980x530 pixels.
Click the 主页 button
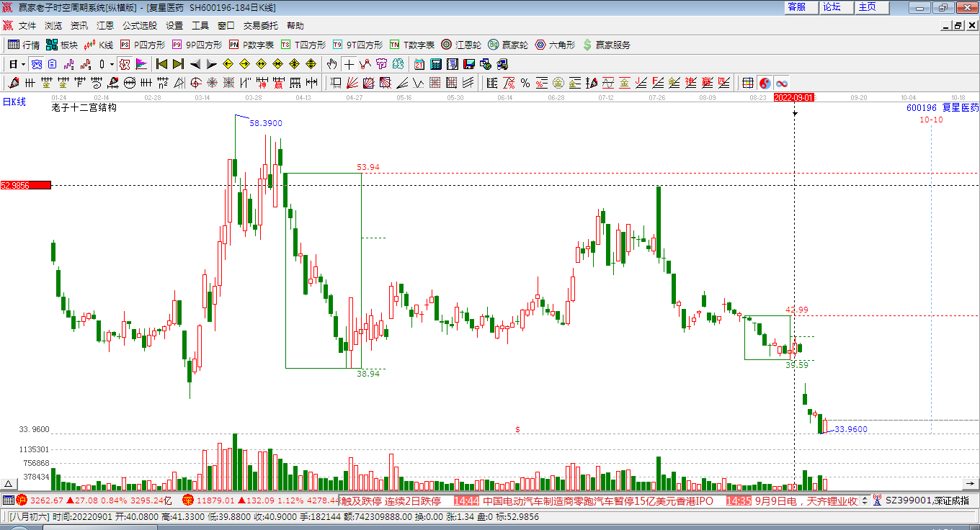[x=872, y=7]
